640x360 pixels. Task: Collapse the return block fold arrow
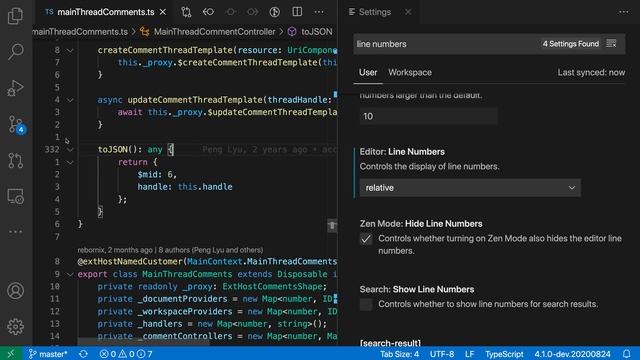70,162
